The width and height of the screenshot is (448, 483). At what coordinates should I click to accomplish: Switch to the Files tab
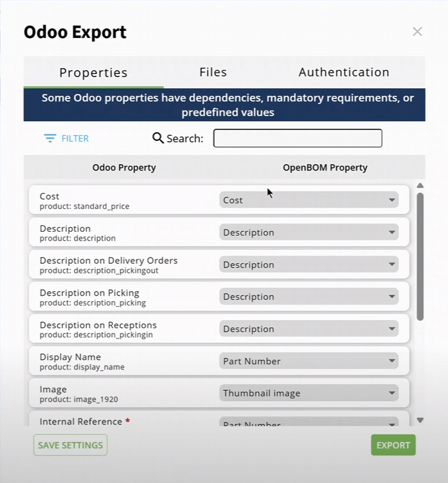pyautogui.click(x=213, y=73)
